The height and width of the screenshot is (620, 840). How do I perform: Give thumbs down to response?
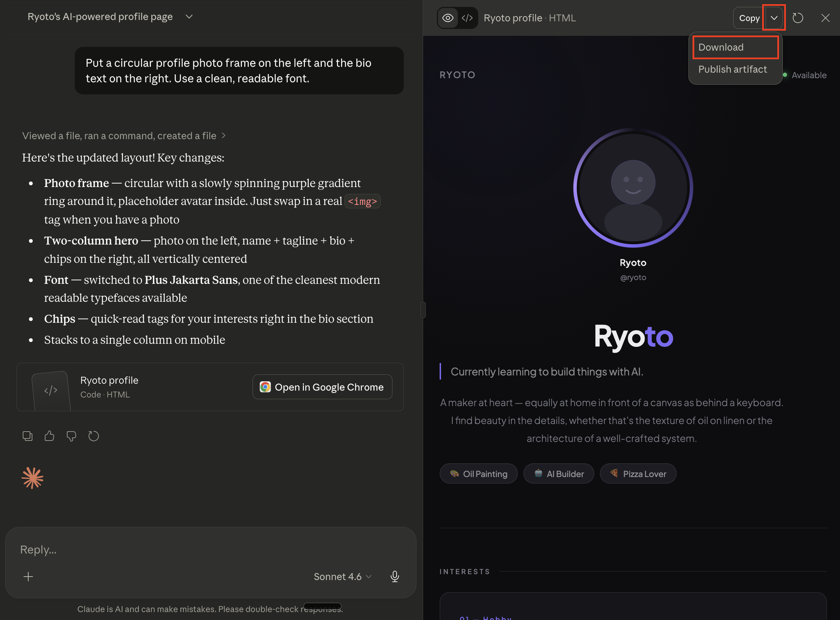71,436
